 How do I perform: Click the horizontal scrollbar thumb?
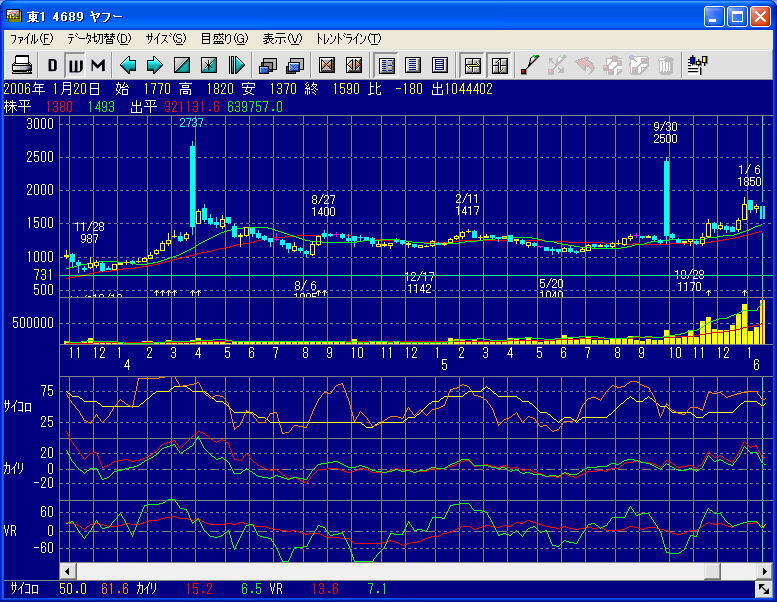click(x=713, y=571)
